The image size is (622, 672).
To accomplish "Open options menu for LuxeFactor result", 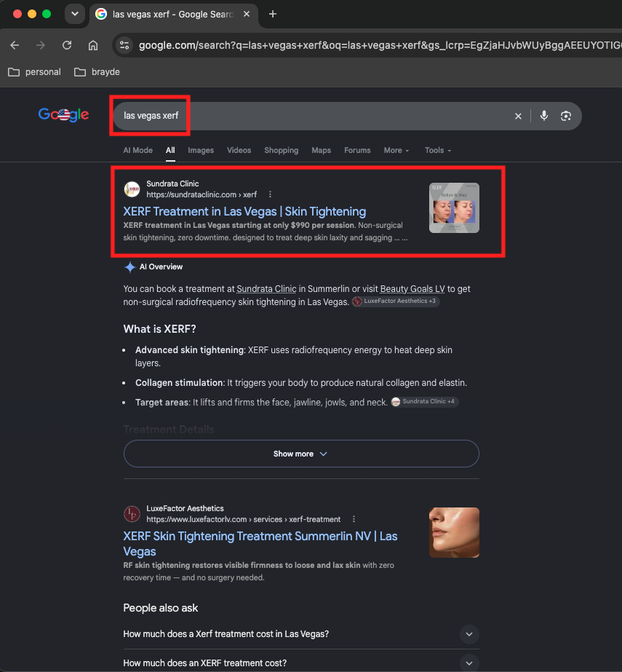I will coord(354,519).
